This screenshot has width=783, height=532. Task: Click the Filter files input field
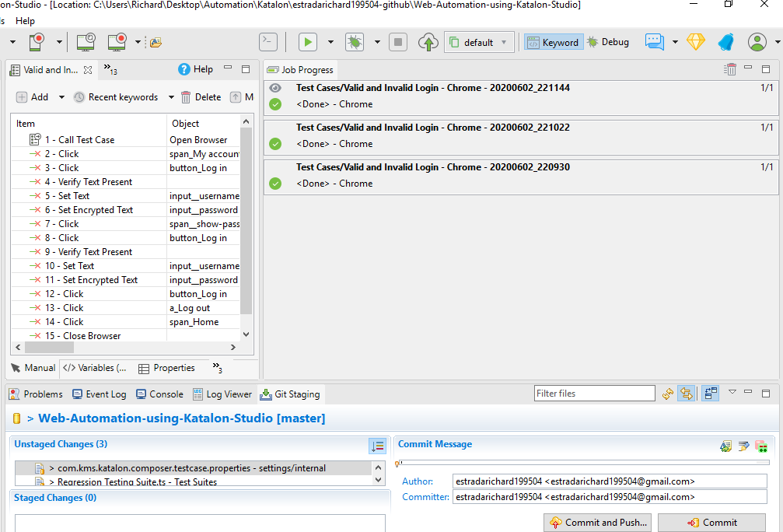(594, 394)
